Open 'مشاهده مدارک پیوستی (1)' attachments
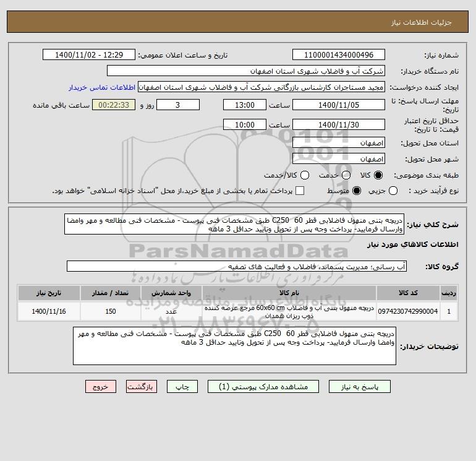Image resolution: width=476 pixels, height=461 pixels. tap(263, 387)
